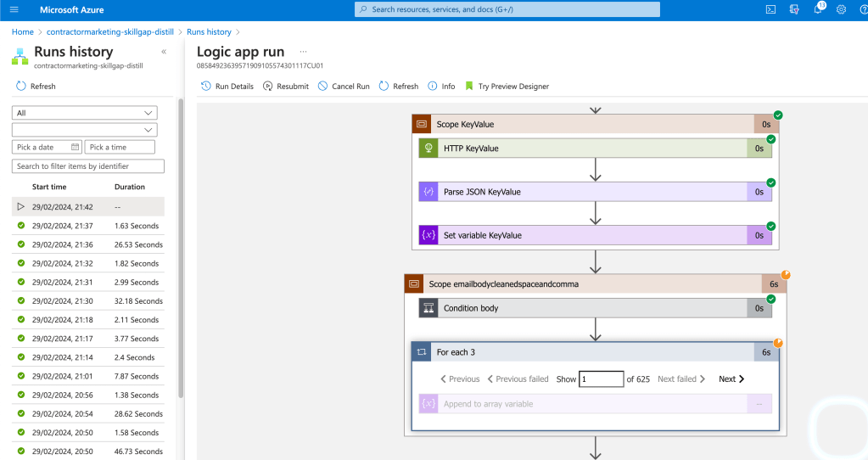Click the HTTP KeyValue action icon
868x460 pixels.
(428, 149)
